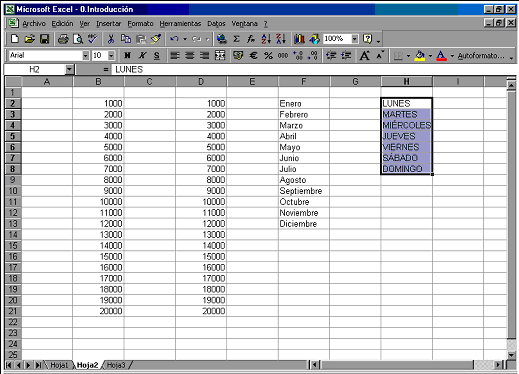Screen dimensions: 519x374
Task: Go to last sheet tab navigation arrow
Action: (38, 365)
